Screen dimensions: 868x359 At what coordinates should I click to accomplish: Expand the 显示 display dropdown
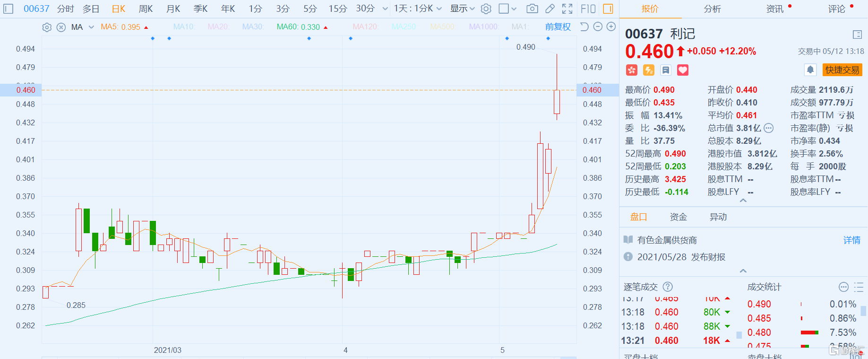pos(462,9)
